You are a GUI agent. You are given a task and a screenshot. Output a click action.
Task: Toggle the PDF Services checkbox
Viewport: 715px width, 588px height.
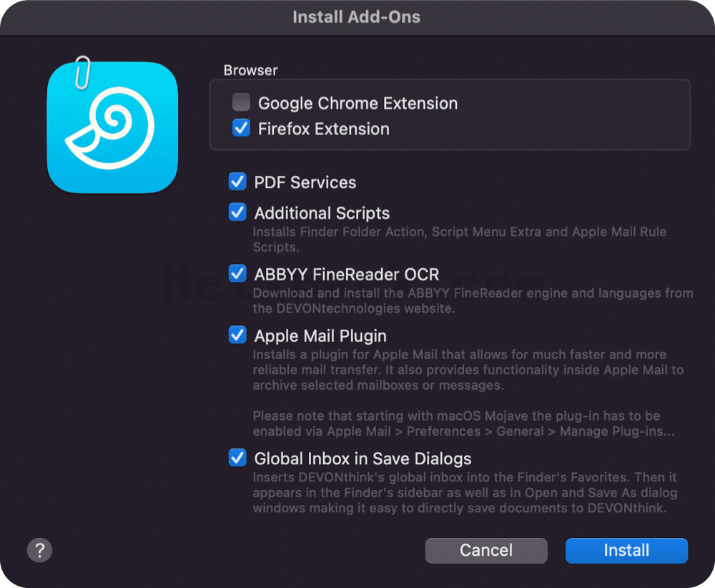237,182
